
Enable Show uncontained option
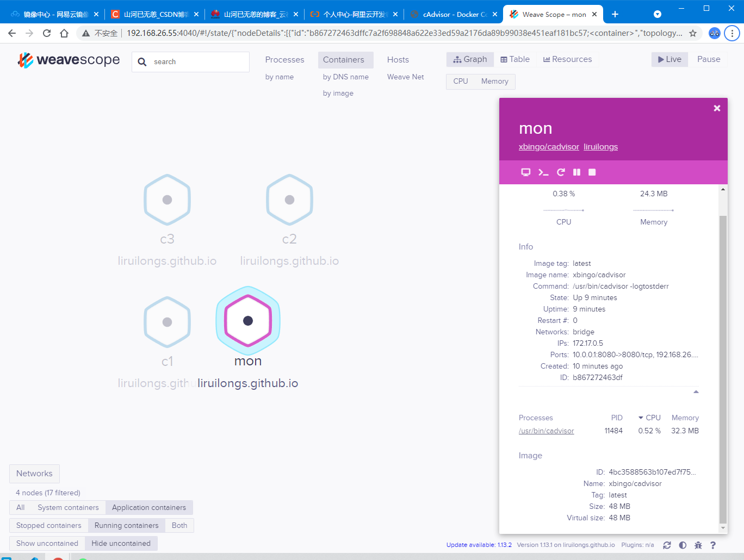click(47, 543)
